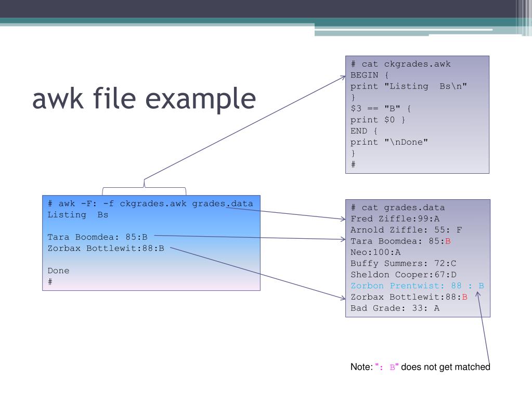Image resolution: width=532 pixels, height=399 pixels.
Task: Select the '# cat ckgrades.awk' line
Action: [401, 64]
